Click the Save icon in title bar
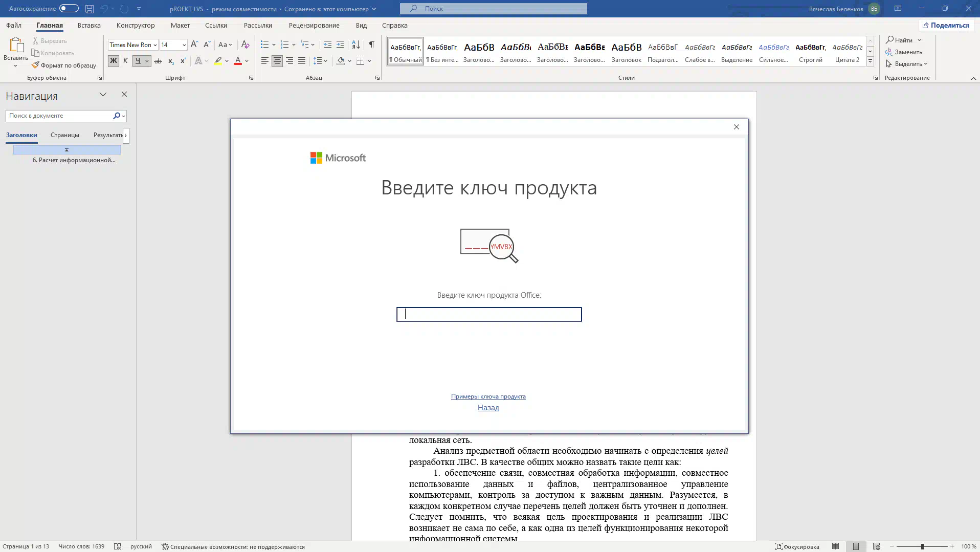 [89, 9]
